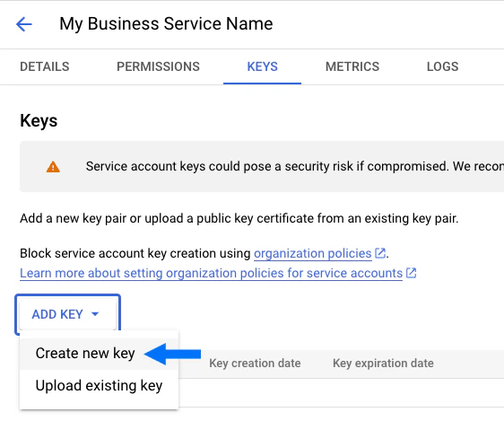This screenshot has width=504, height=421.
Task: Click the Keys section heading
Action: click(x=39, y=121)
